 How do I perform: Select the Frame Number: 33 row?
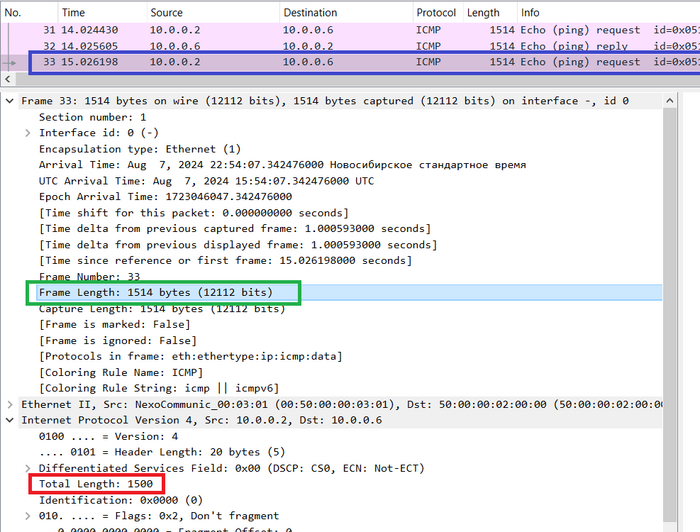coord(89,277)
